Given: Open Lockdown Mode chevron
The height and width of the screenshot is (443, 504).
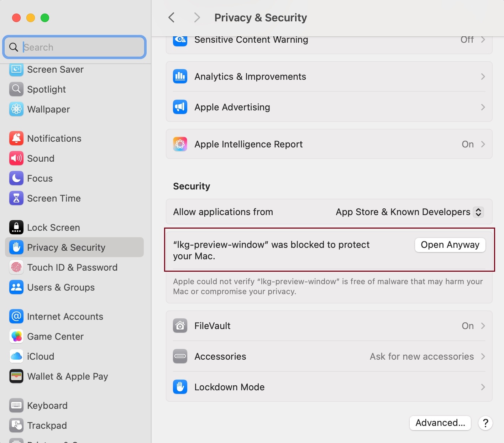Looking at the screenshot, I should click(x=483, y=387).
